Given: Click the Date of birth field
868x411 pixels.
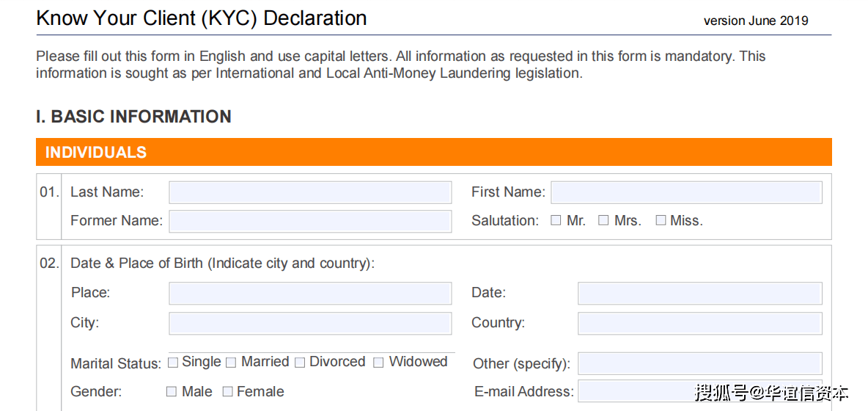Looking at the screenshot, I should pos(699,293).
